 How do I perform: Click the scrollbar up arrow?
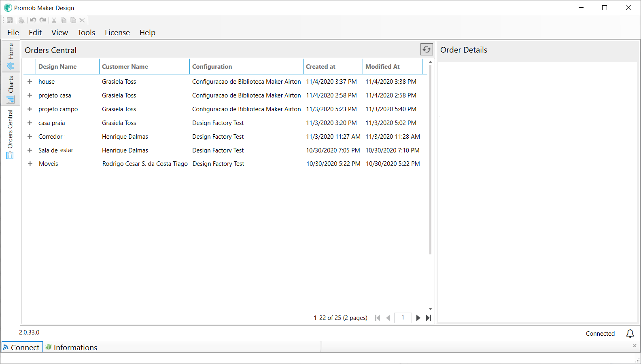[x=430, y=61]
